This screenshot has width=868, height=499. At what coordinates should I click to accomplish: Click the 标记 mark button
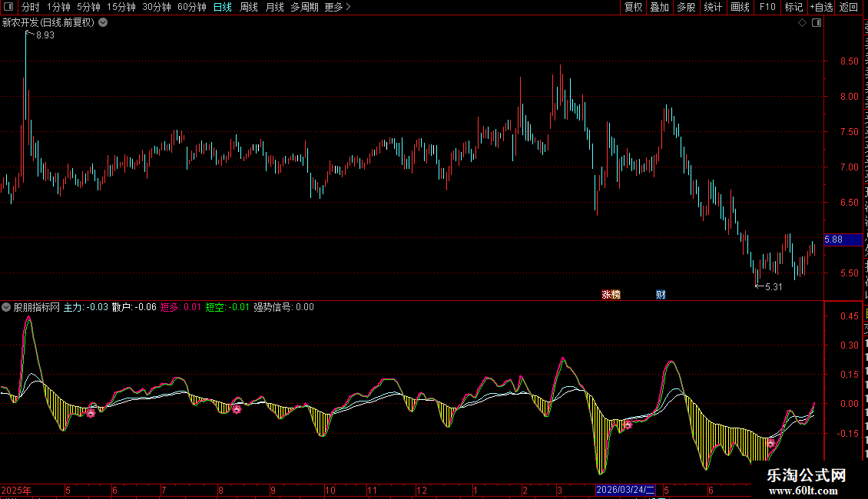click(x=793, y=7)
